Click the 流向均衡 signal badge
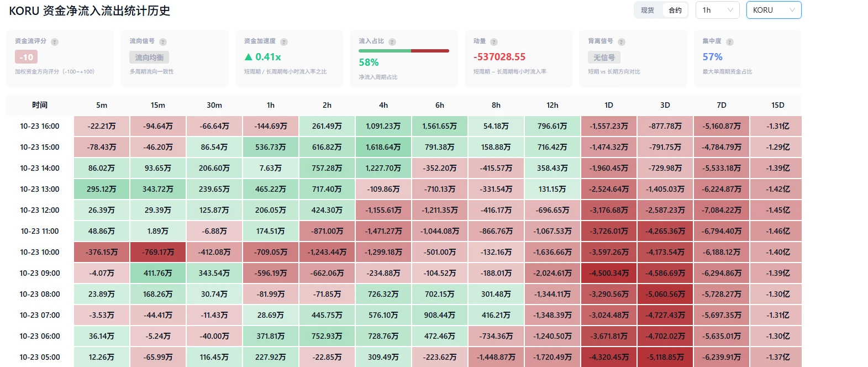The height and width of the screenshot is (367, 868). coord(149,57)
